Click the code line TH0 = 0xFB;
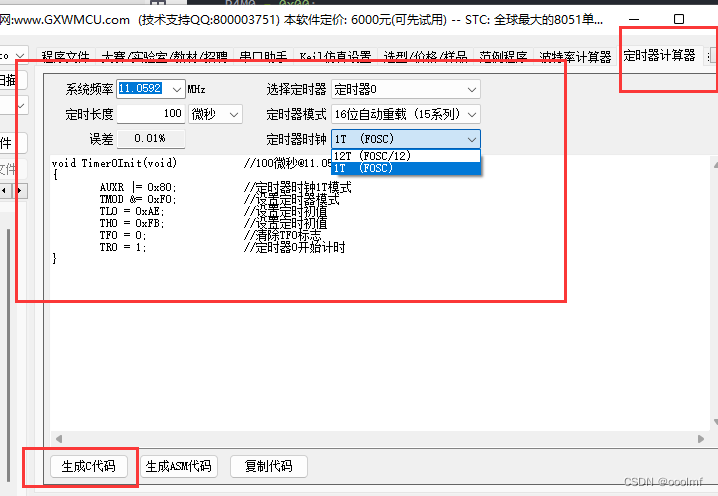718x496 pixels. 132,223
